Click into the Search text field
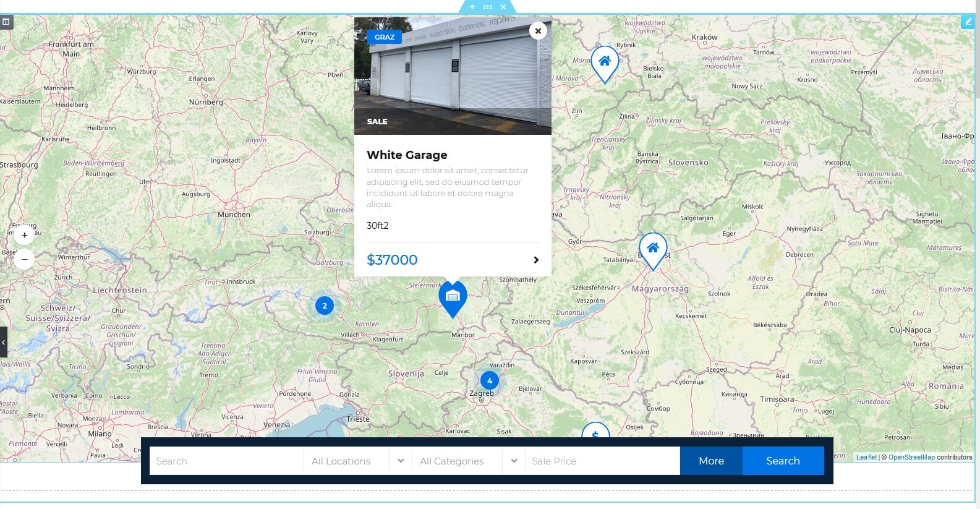Screen dimensions: 980x509 [226, 461]
